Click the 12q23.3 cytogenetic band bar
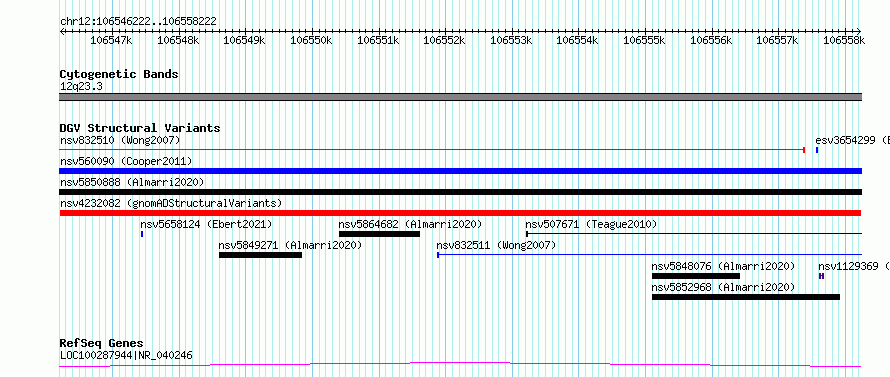 (x=460, y=97)
